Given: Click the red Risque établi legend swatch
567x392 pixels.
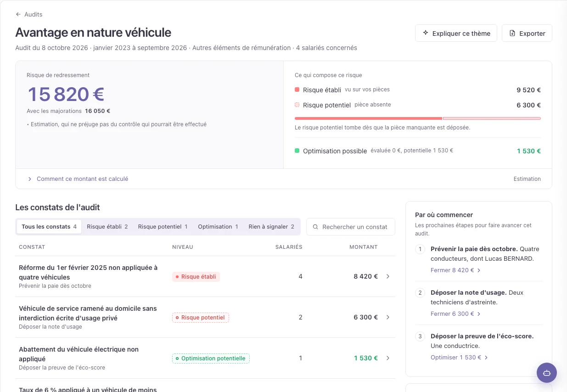Looking at the screenshot, I should point(297,90).
